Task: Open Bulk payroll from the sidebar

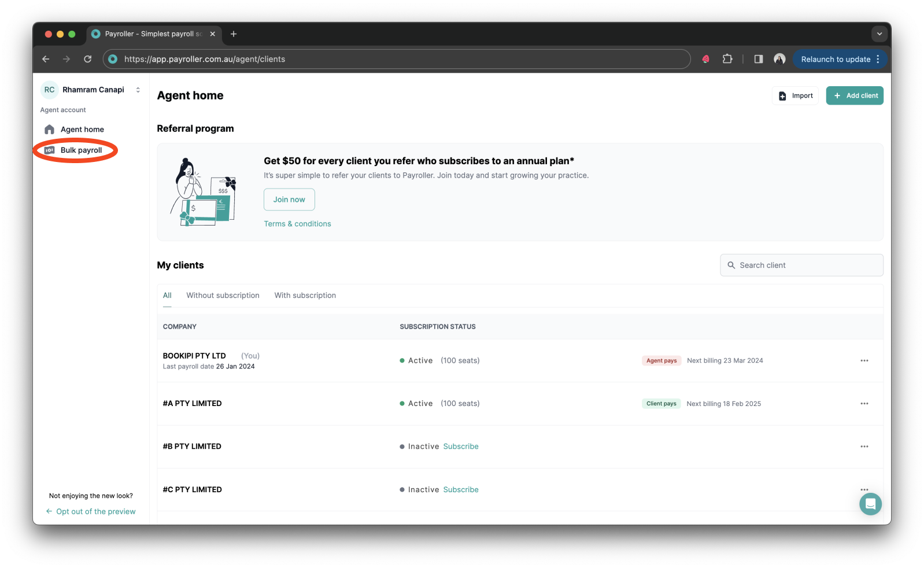Action: coord(81,150)
